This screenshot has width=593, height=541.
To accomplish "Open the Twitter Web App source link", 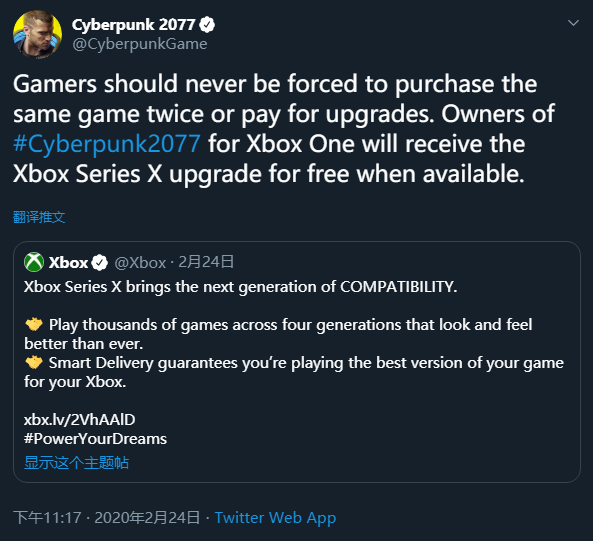I will (275, 518).
